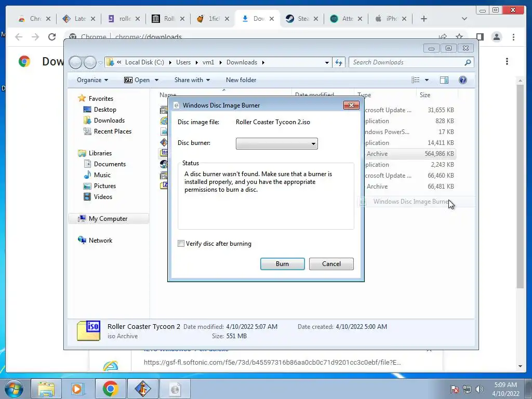
Task: Open a new Chrome tab
Action: pos(423,19)
